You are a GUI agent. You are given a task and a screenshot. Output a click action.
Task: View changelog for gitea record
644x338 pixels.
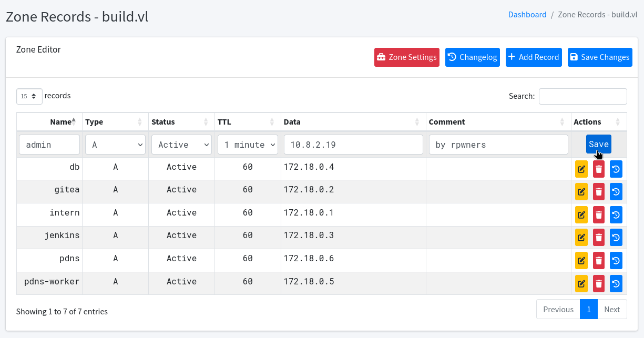coord(616,192)
